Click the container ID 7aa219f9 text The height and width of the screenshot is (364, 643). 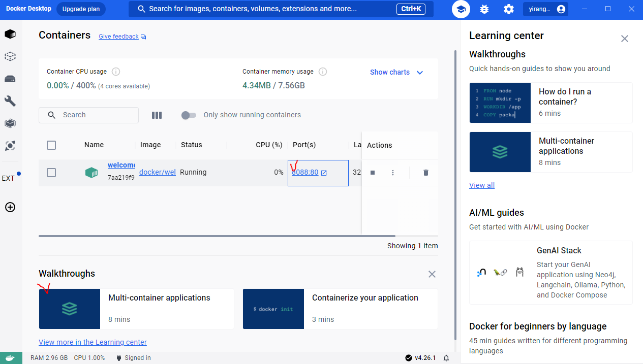click(x=121, y=178)
